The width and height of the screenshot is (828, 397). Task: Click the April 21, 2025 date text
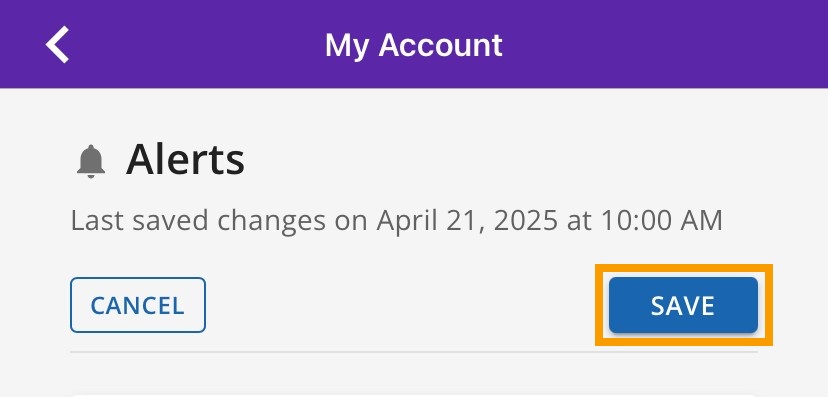coord(467,221)
